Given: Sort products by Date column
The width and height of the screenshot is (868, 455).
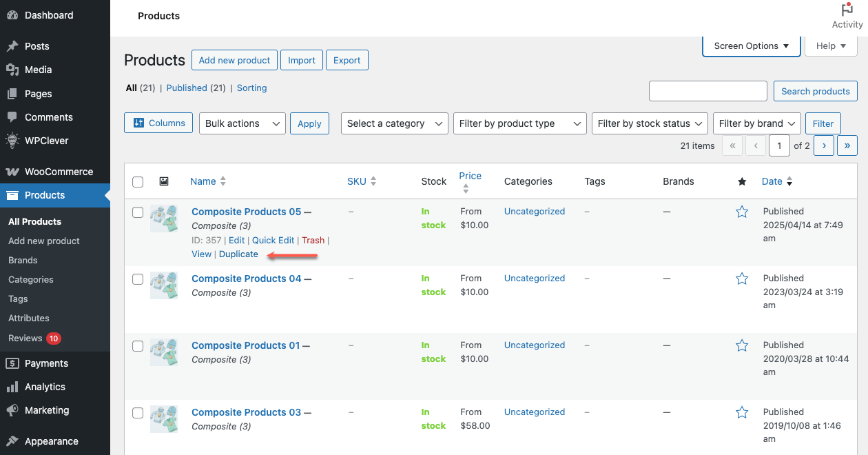Looking at the screenshot, I should point(777,181).
